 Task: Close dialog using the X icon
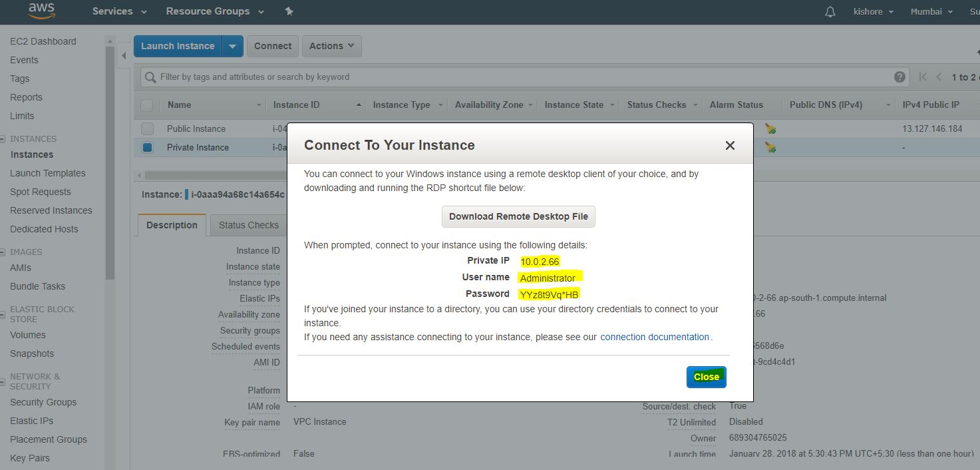coord(729,146)
